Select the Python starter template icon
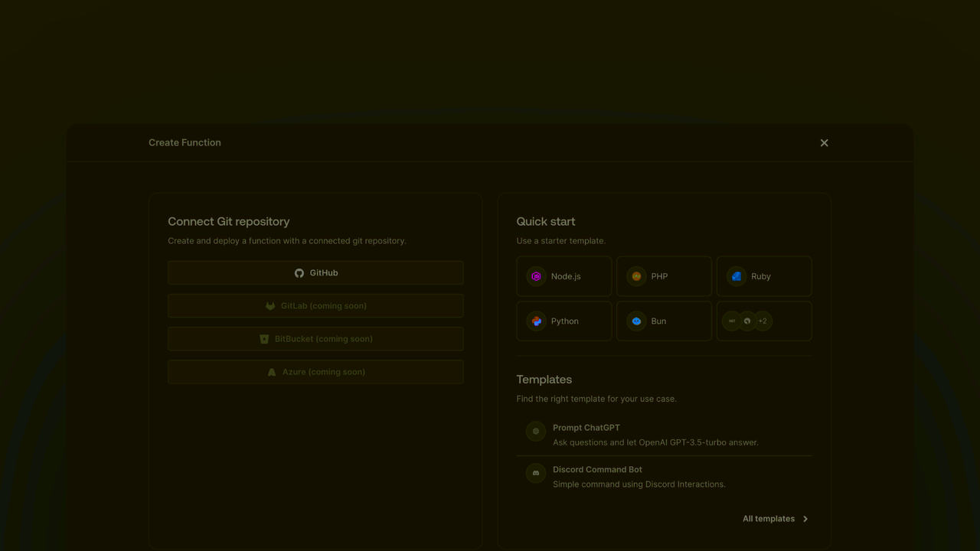This screenshot has width=980, height=551. click(x=535, y=321)
